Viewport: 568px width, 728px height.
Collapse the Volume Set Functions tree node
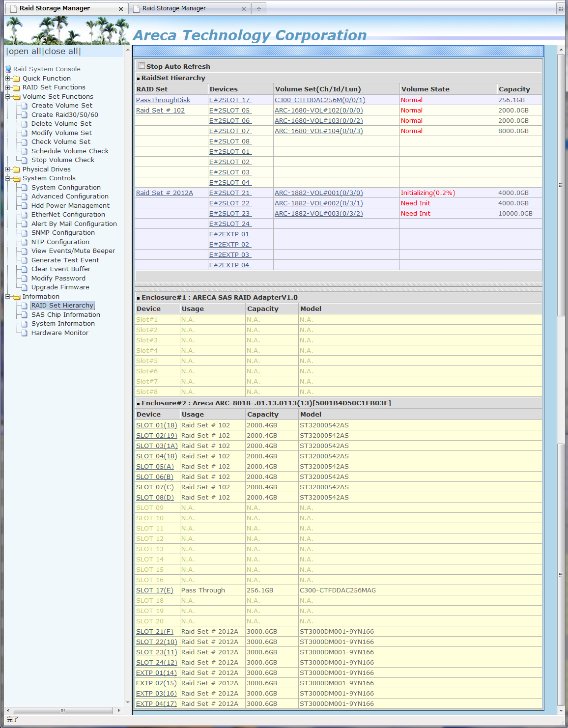click(8, 97)
